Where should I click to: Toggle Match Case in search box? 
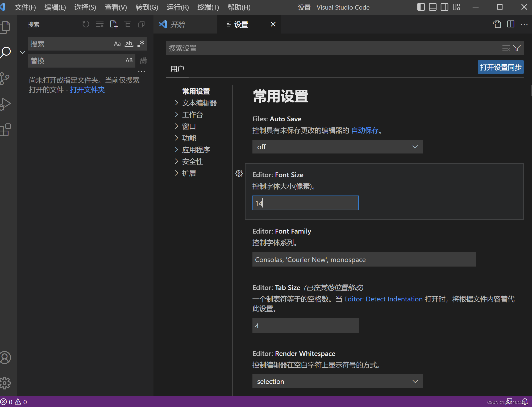117,44
